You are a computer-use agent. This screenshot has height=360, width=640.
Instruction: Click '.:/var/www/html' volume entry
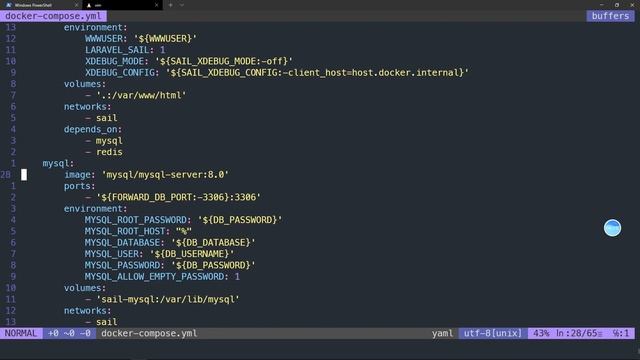click(x=141, y=95)
